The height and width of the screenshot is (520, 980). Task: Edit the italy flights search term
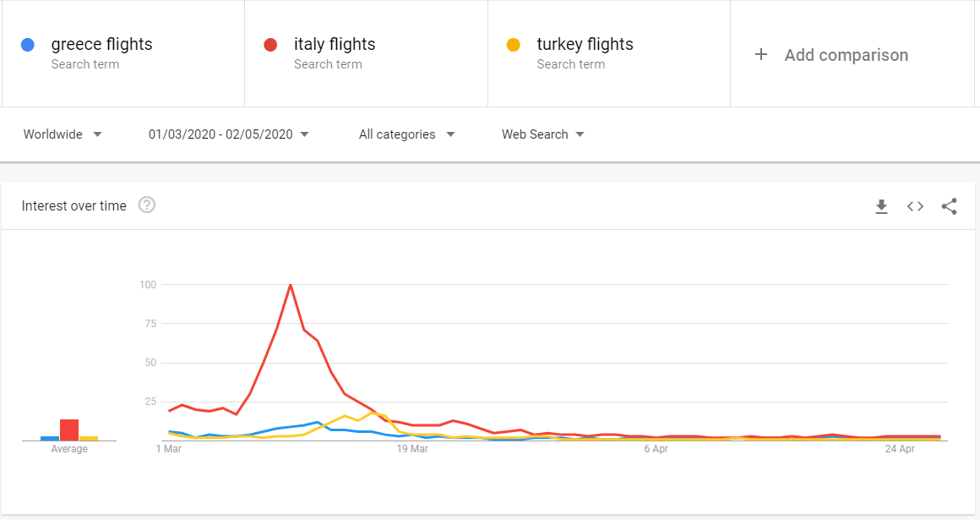tap(335, 45)
